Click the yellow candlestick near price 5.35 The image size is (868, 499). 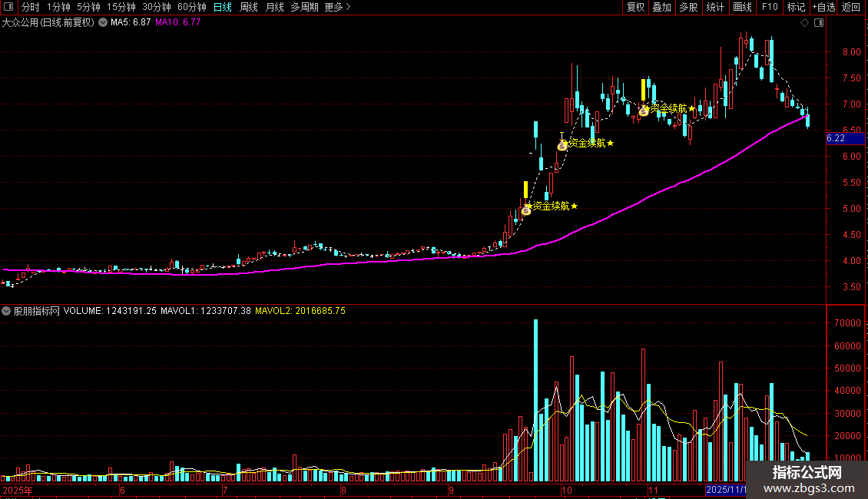click(x=525, y=190)
